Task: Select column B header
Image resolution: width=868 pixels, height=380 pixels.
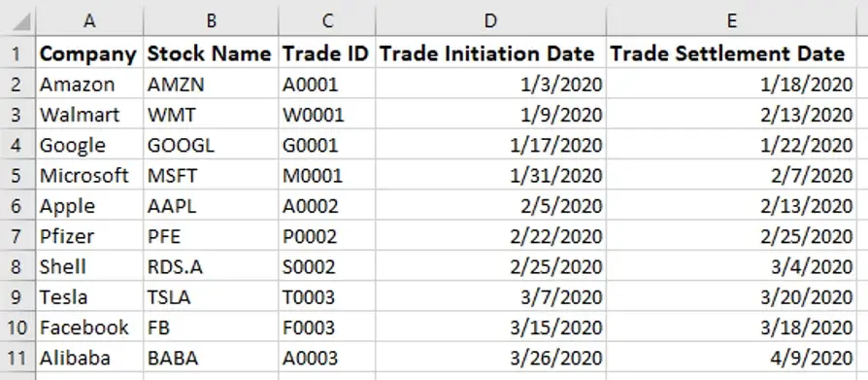Action: click(x=211, y=21)
